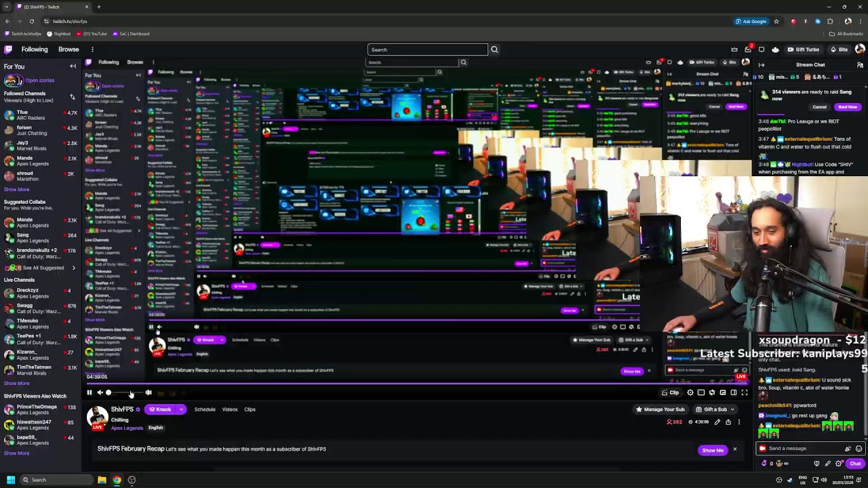Image resolution: width=868 pixels, height=488 pixels.
Task: Sort followed channels by viewers
Action: [73, 97]
